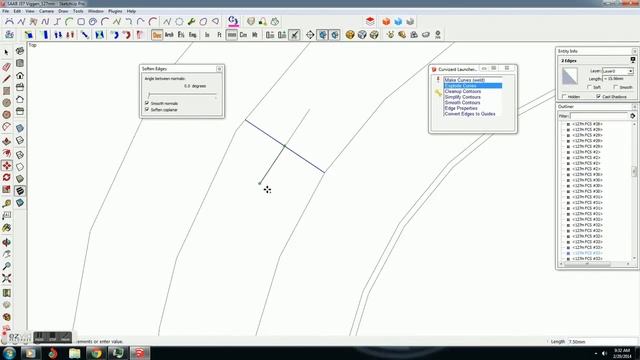Choose Edge Properties in Curvizard
The height and width of the screenshot is (360, 640).
(461, 108)
